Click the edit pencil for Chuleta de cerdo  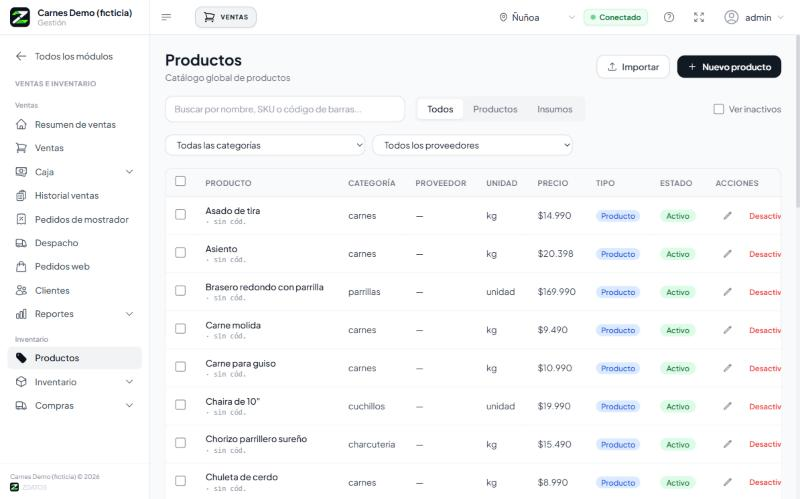coord(728,482)
